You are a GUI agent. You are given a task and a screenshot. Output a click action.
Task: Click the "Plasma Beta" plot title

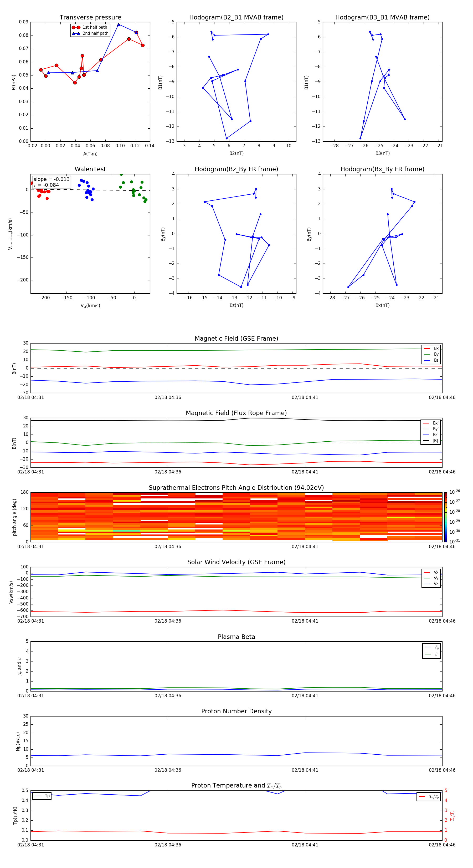pyautogui.click(x=236, y=637)
